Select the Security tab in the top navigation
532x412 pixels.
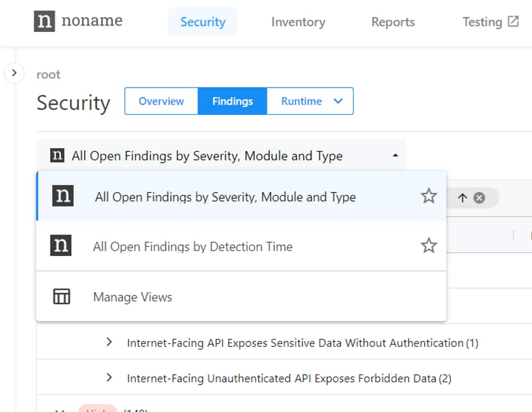(x=202, y=22)
